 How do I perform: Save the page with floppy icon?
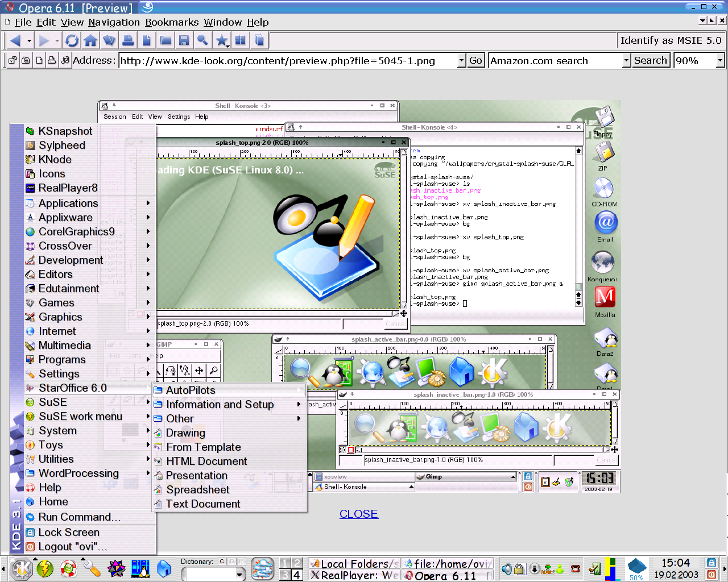click(184, 40)
